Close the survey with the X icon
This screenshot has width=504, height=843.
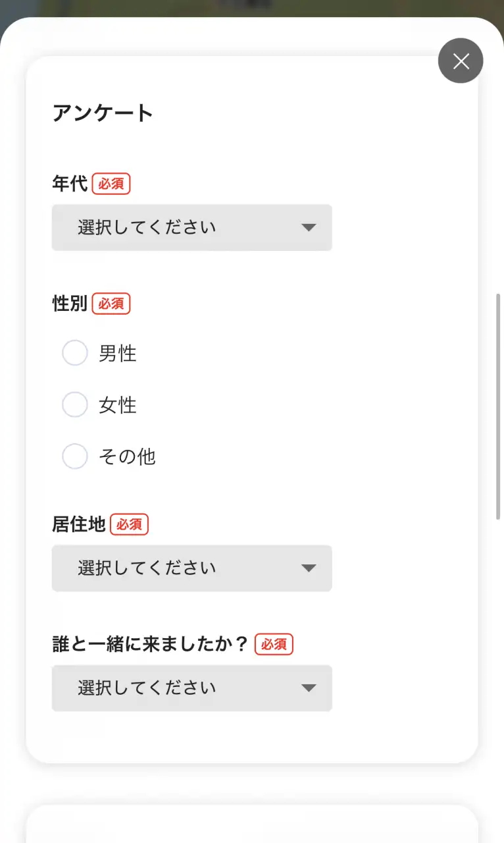(x=461, y=61)
